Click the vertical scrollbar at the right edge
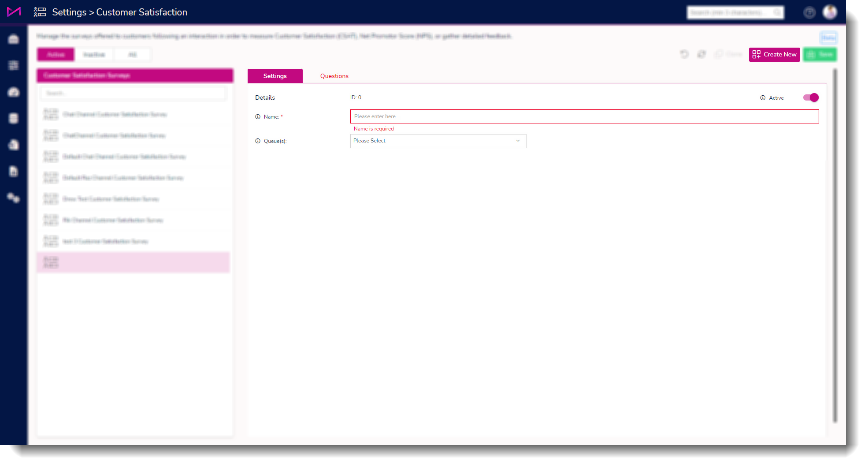 835,245
